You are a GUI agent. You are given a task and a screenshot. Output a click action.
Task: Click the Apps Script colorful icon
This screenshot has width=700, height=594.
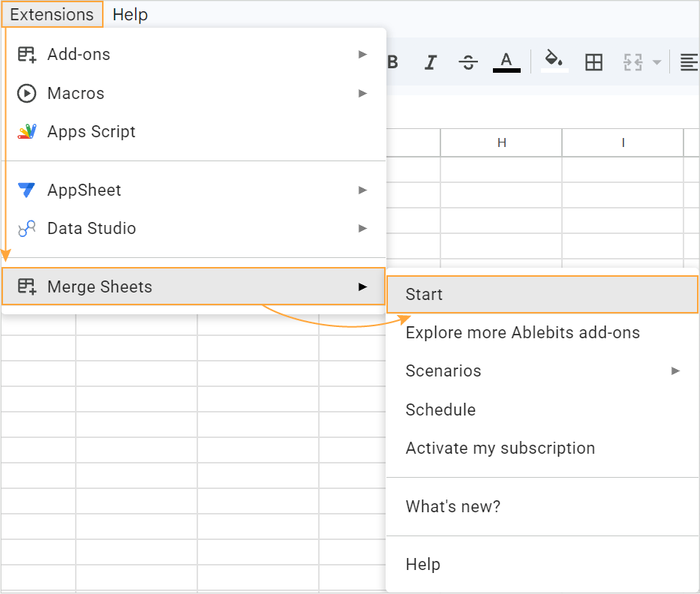(x=27, y=132)
